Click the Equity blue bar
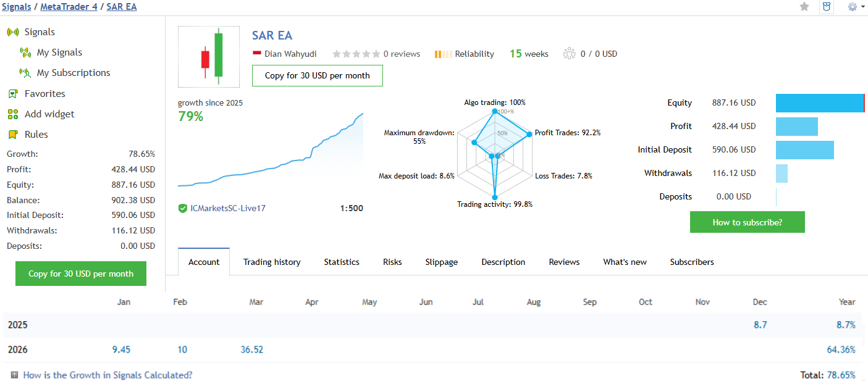The width and height of the screenshot is (868, 381). 819,103
